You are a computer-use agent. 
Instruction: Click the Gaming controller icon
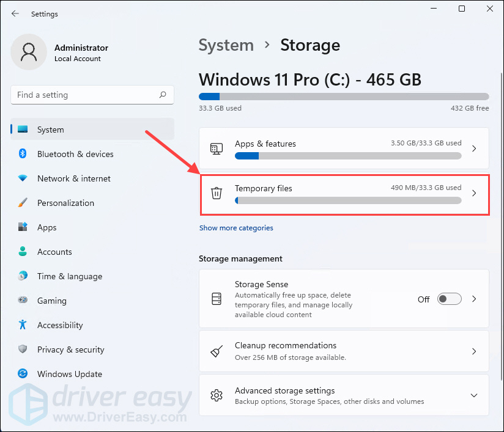point(23,300)
